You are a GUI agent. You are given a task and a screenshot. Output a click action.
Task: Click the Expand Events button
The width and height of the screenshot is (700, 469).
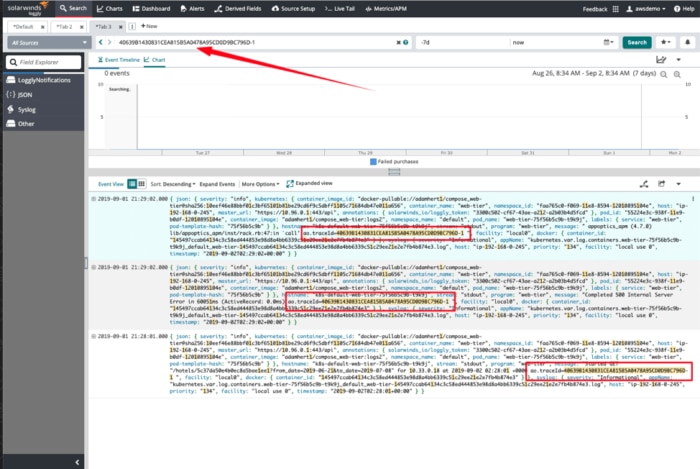218,184
